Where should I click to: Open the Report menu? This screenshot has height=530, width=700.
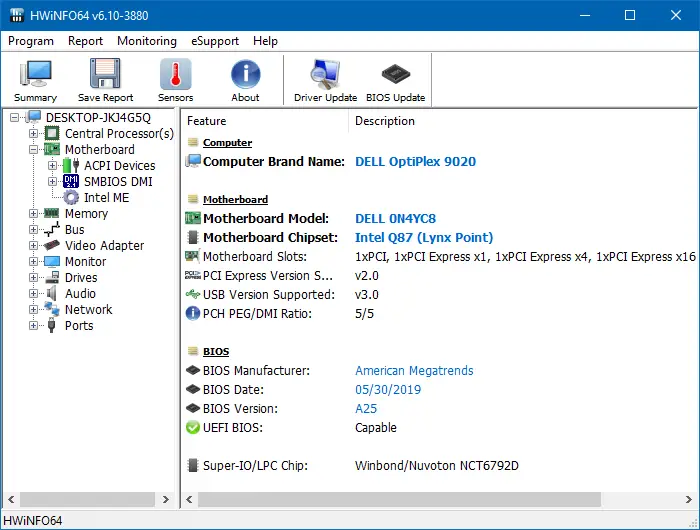click(85, 41)
